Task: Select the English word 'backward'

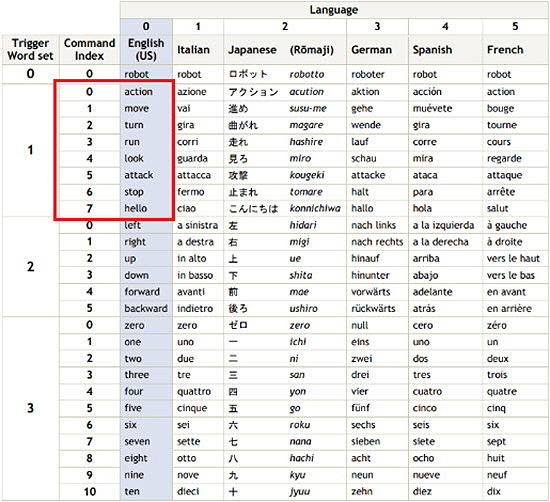Action: coord(146,309)
